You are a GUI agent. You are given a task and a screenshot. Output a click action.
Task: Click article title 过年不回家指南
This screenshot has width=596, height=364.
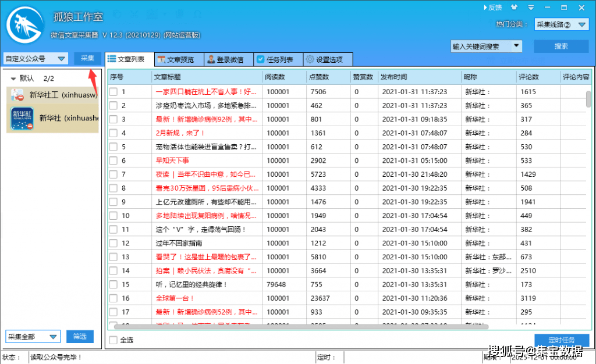point(179,243)
